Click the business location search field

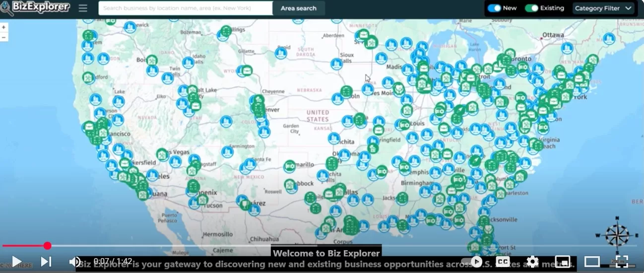[x=185, y=8]
